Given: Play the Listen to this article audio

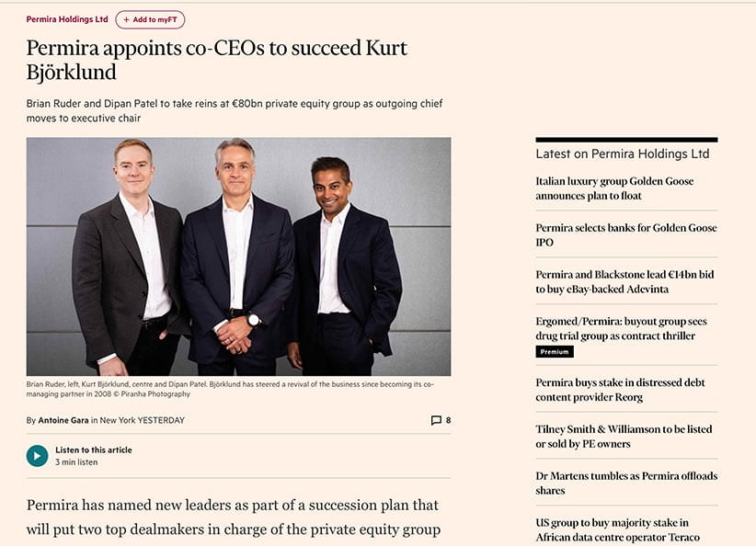Looking at the screenshot, I should 37,455.
